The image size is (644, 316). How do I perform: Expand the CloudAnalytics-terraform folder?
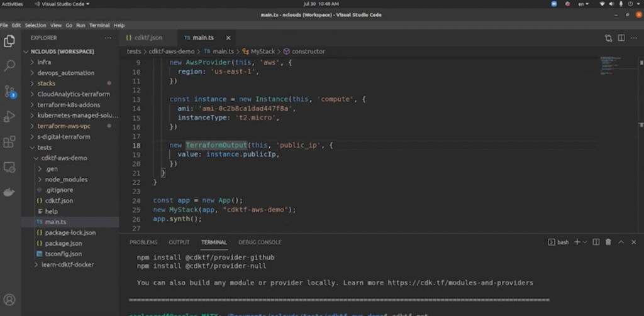click(x=70, y=94)
